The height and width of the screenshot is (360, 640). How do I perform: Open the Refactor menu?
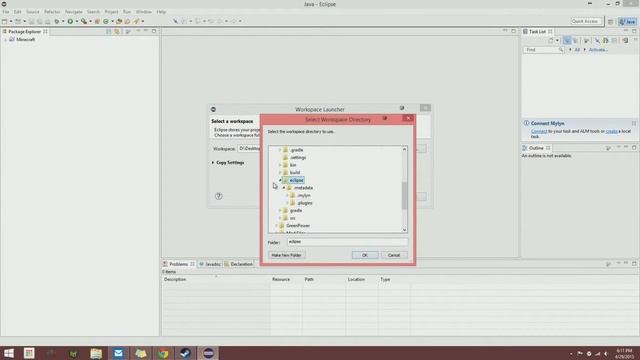[x=52, y=12]
